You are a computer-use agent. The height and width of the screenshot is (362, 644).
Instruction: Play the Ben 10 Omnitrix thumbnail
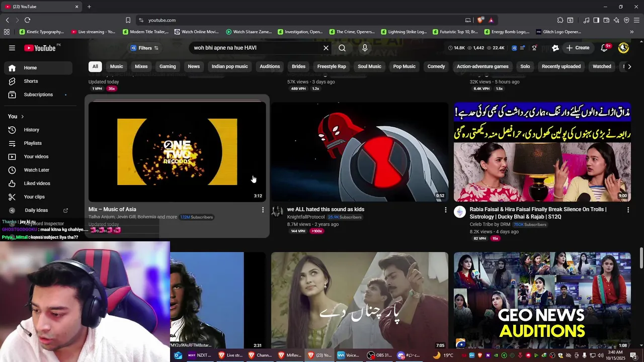click(360, 152)
